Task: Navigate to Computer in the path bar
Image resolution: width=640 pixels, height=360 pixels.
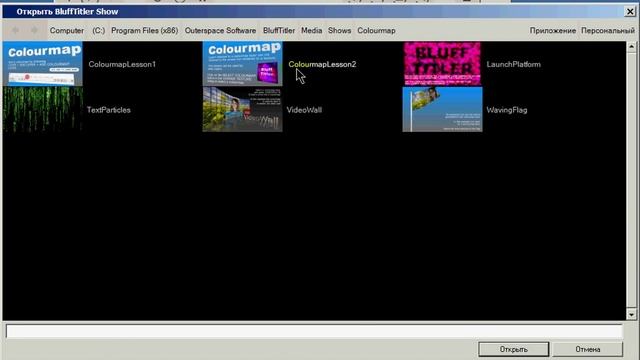Action: point(67,31)
